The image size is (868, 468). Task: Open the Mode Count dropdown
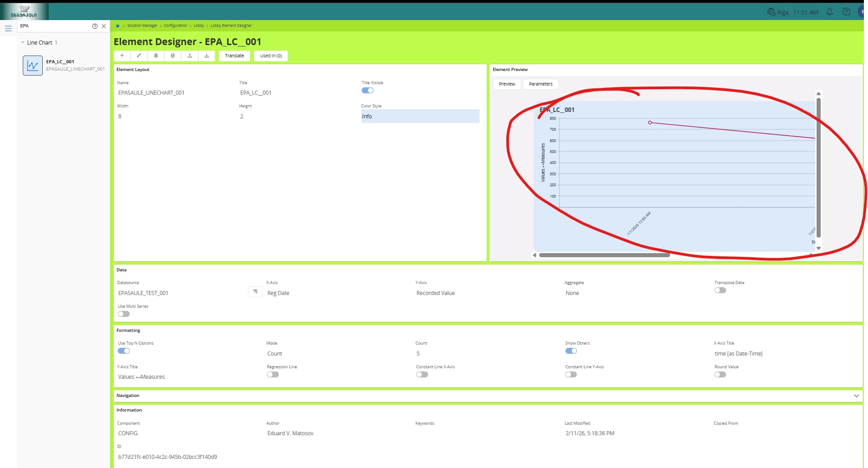[x=338, y=354]
